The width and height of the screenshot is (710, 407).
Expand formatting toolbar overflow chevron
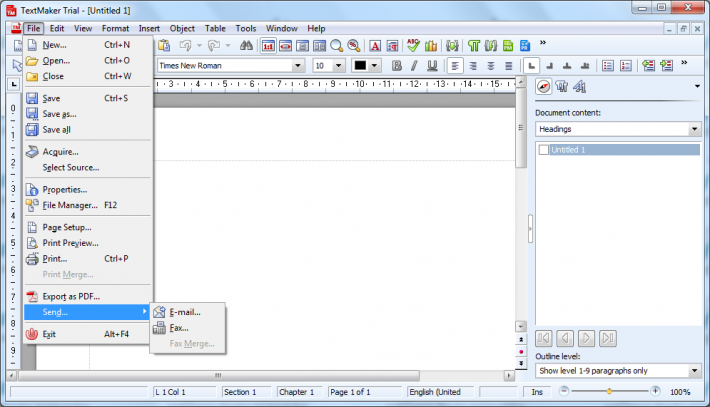point(684,62)
